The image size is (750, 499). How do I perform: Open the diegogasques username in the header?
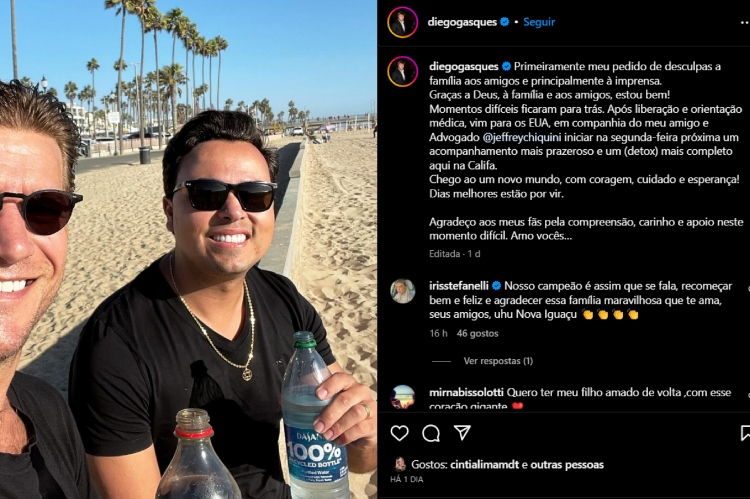(462, 22)
